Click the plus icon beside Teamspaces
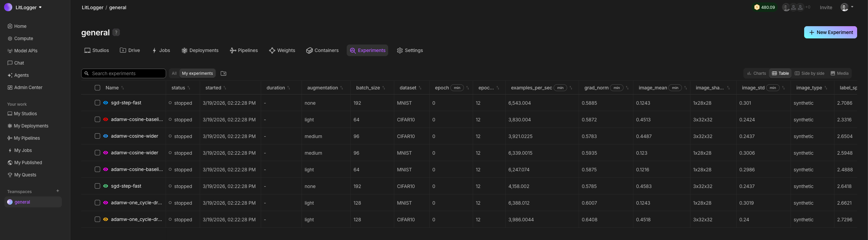 coord(58,191)
